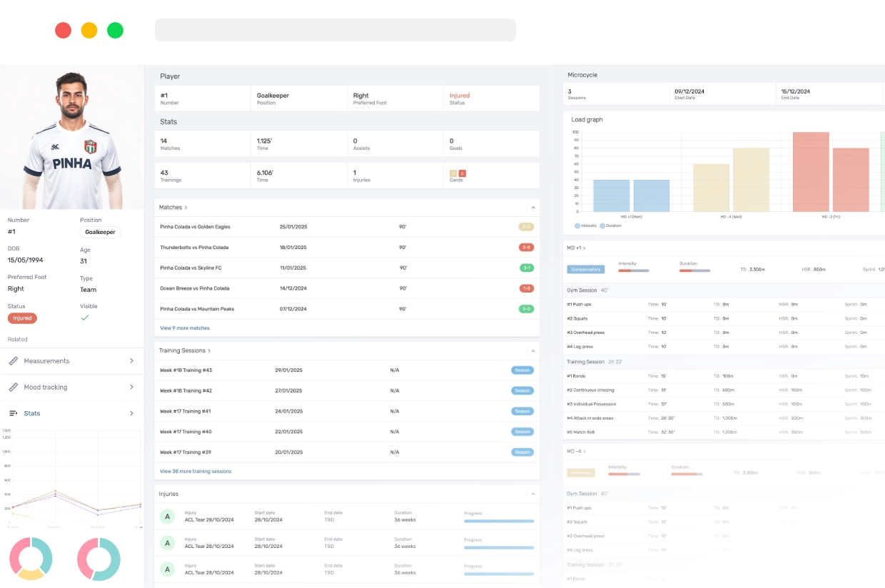
Task: Click the red card count badge
Action: pyautogui.click(x=462, y=173)
